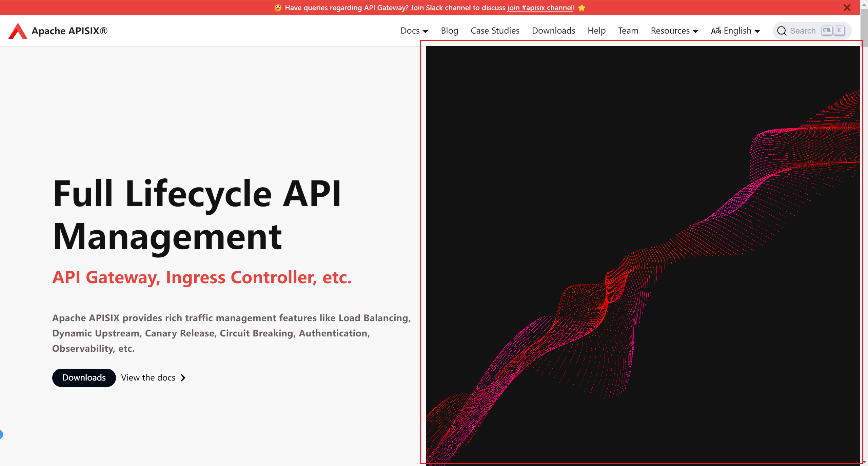Click the animated red wave canvas
This screenshot has height=466, width=868.
point(643,254)
